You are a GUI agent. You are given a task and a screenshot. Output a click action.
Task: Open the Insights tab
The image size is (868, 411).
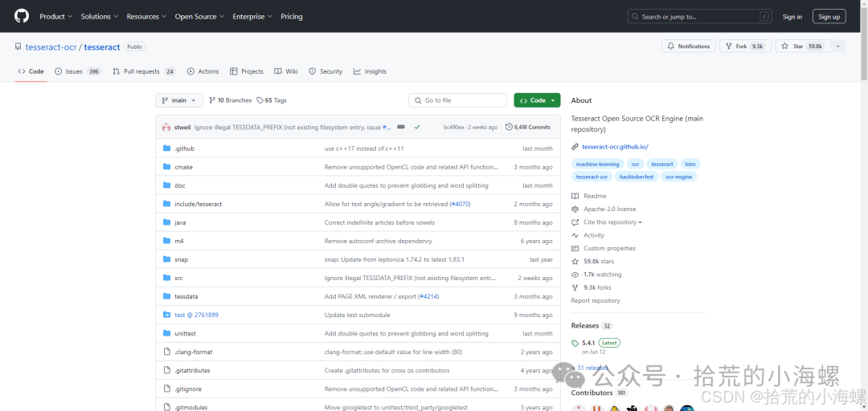(x=370, y=71)
